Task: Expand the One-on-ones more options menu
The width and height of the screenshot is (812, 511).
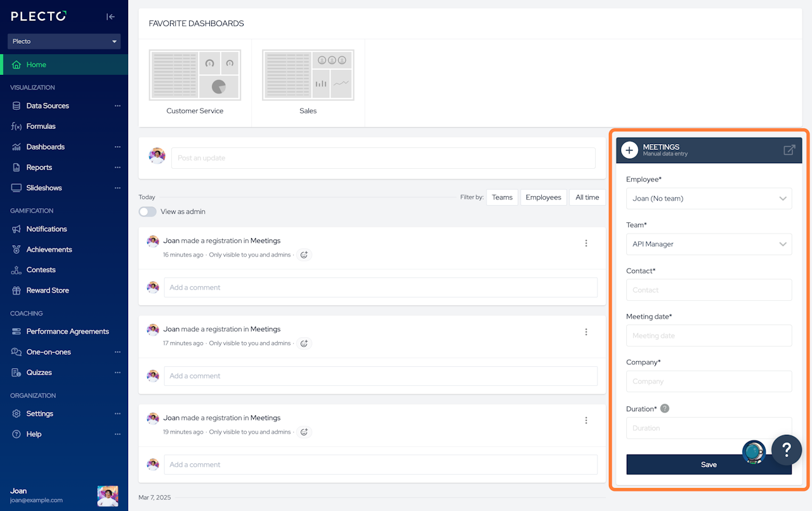Action: [117, 352]
